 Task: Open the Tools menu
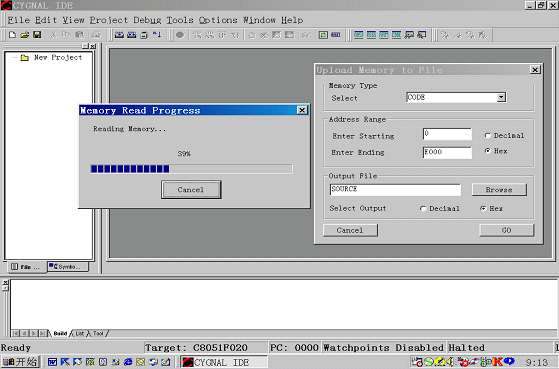(x=180, y=20)
